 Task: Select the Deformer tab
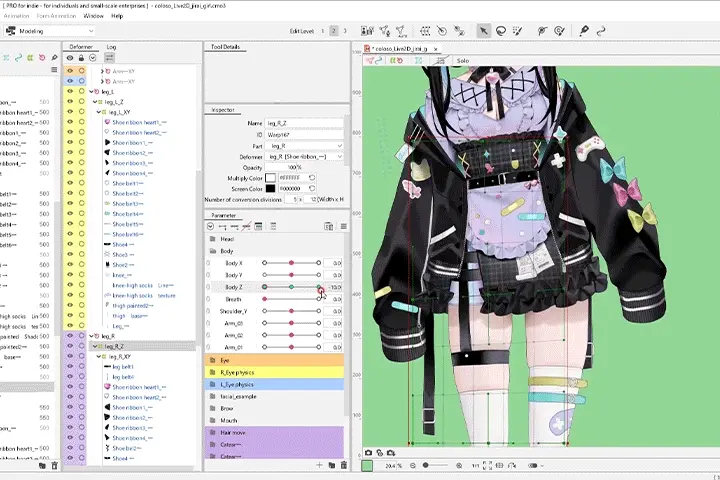81,47
